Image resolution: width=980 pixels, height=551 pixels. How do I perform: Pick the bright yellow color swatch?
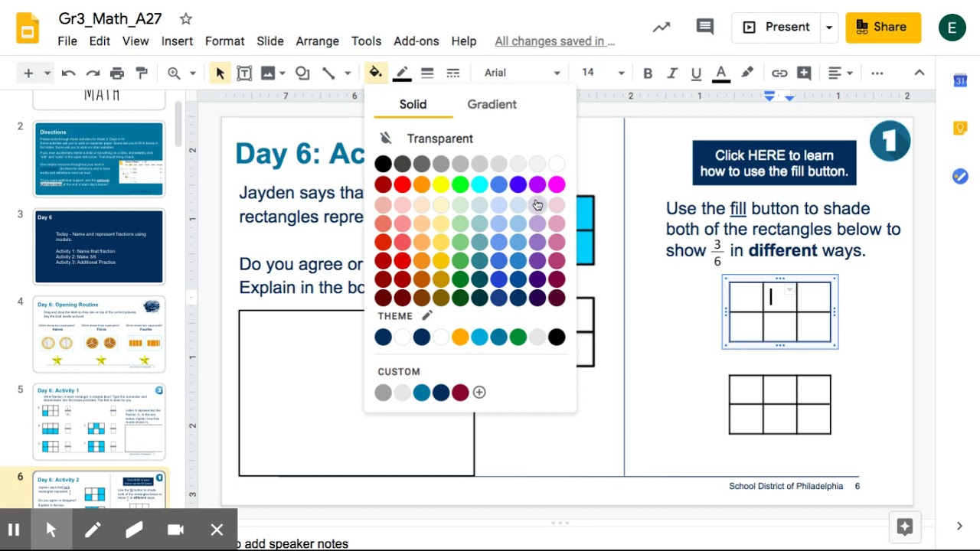click(x=441, y=184)
